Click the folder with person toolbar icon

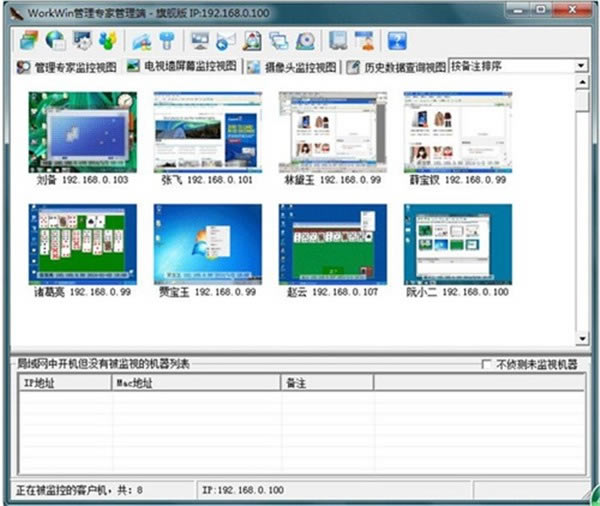(x=142, y=41)
